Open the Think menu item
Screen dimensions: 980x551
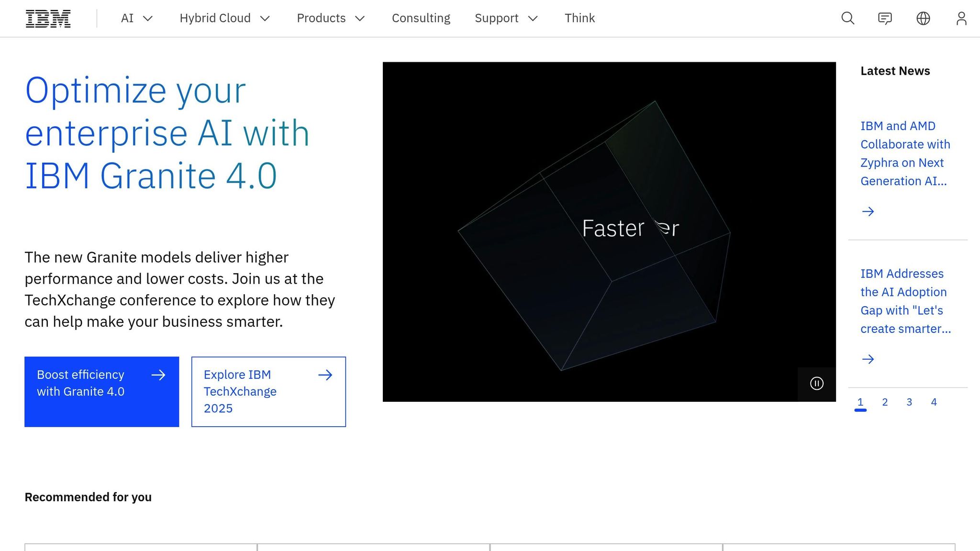(579, 18)
